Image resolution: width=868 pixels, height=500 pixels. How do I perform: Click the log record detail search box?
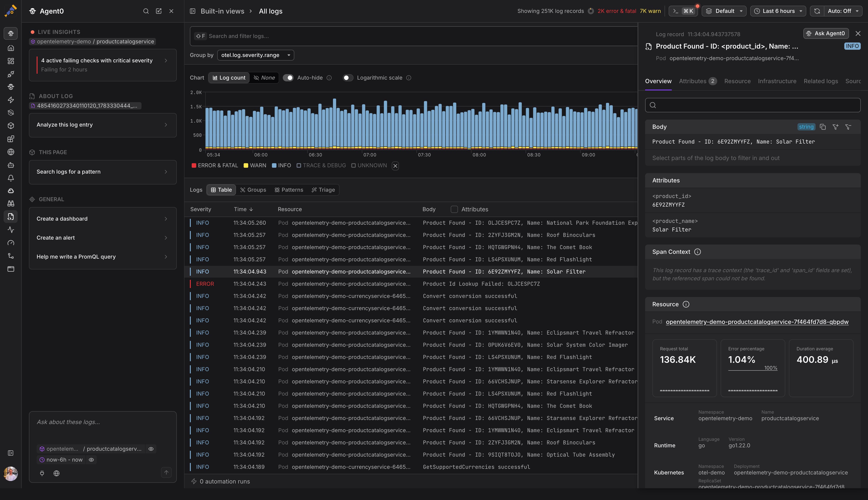(753, 105)
